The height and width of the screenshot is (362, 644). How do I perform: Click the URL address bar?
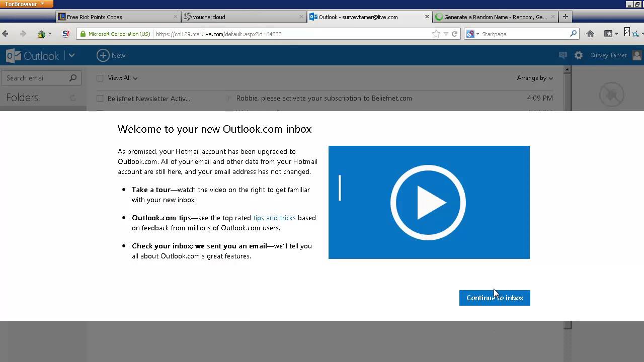(x=292, y=34)
